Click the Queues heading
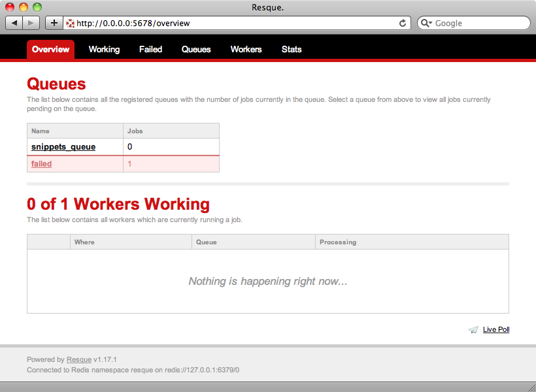The image size is (536, 392). point(56,84)
